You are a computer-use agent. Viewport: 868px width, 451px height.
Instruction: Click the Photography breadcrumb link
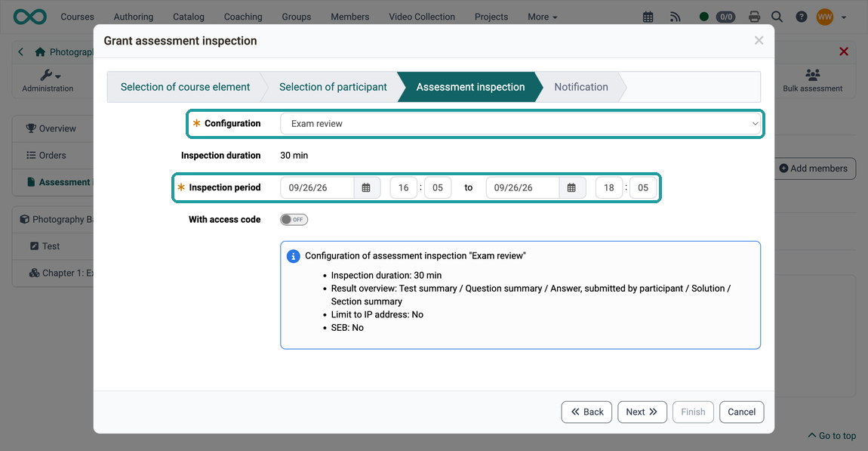(71, 52)
